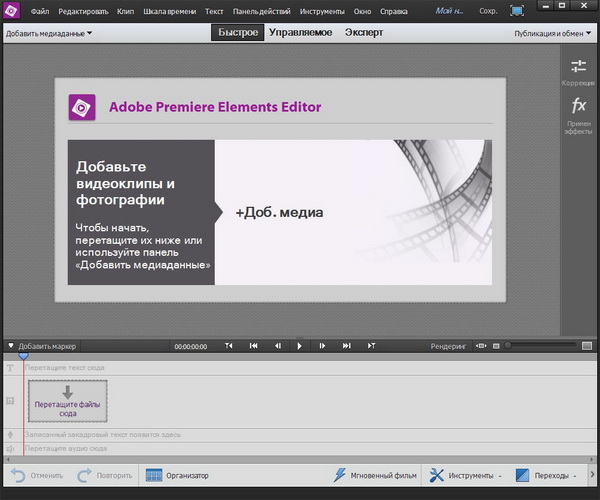
Task: Click the Организатор icon in bottom bar
Action: (154, 475)
